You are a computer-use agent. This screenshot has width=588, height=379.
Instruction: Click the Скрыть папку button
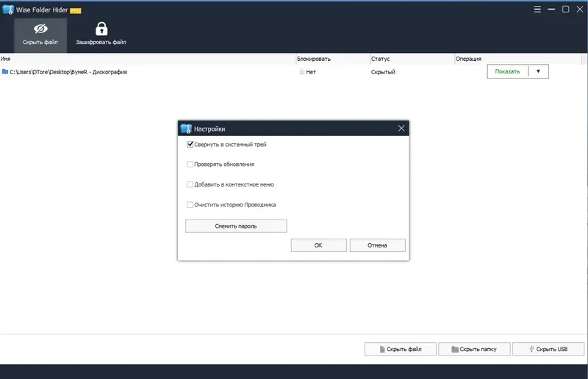[x=474, y=349]
